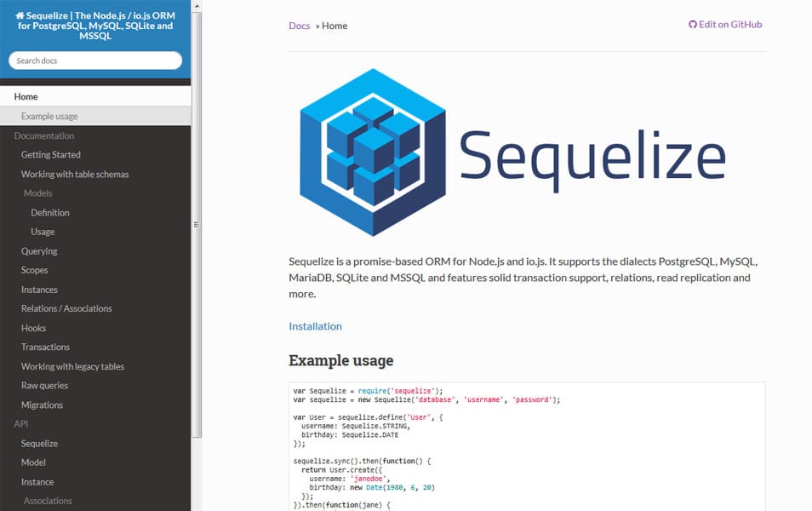The height and width of the screenshot is (511, 812).
Task: Open the Model page under API
Action: (x=34, y=462)
